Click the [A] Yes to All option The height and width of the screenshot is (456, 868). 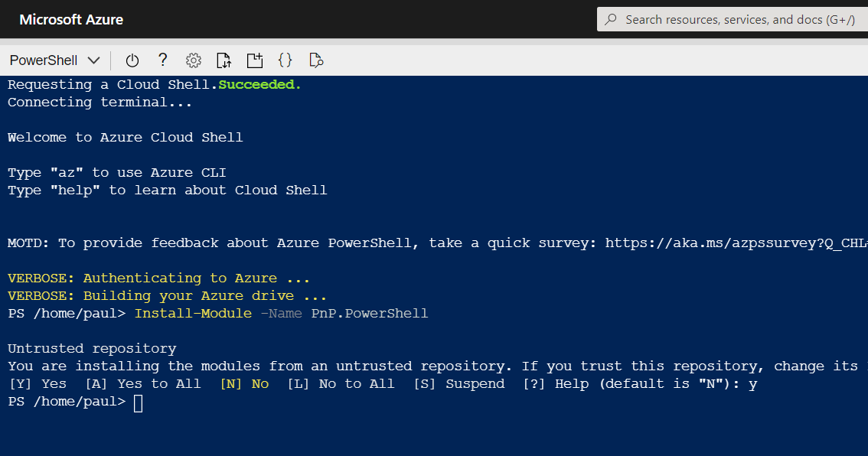[142, 384]
